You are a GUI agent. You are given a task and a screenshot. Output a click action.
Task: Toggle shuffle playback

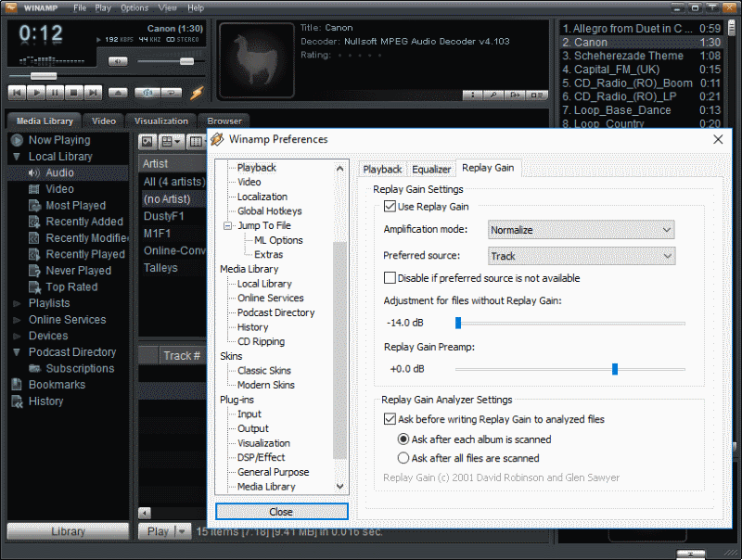147,92
